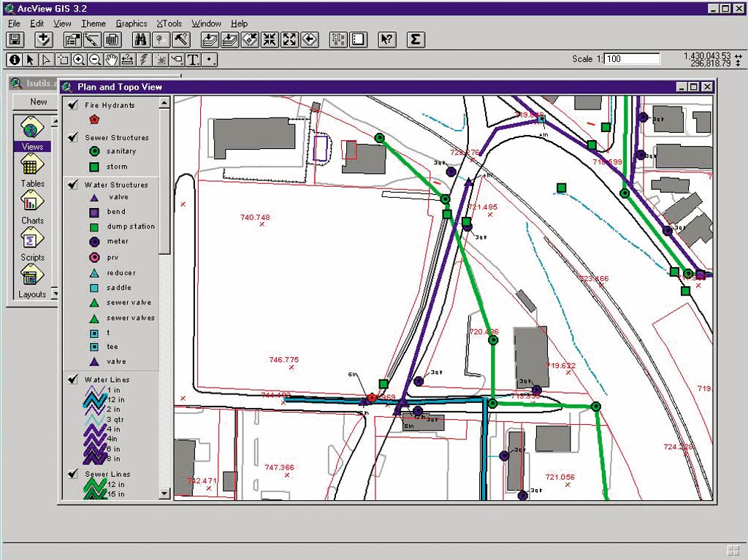The height and width of the screenshot is (560, 748).
Task: Select the Text tool
Action: tap(193, 60)
